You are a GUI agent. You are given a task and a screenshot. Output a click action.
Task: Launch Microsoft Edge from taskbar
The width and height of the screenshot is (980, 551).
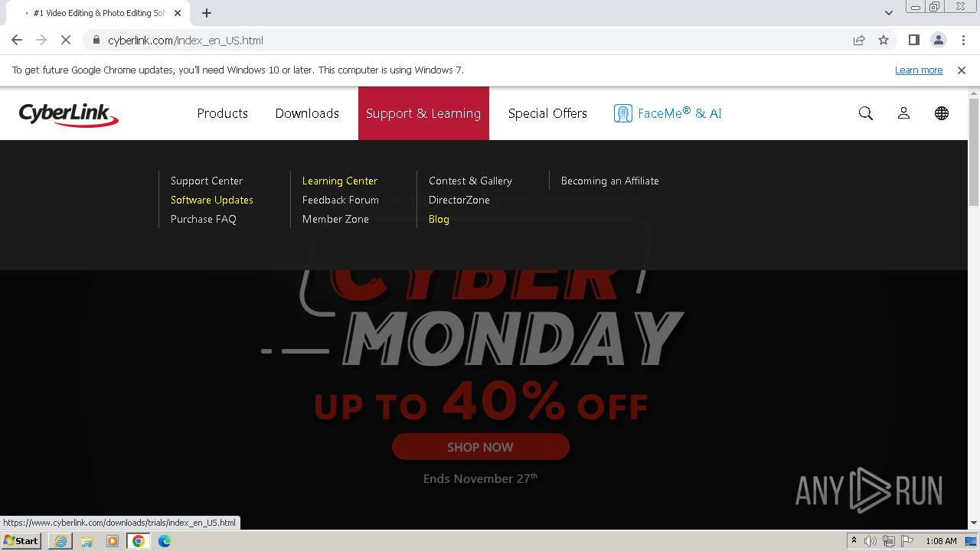[x=165, y=541]
